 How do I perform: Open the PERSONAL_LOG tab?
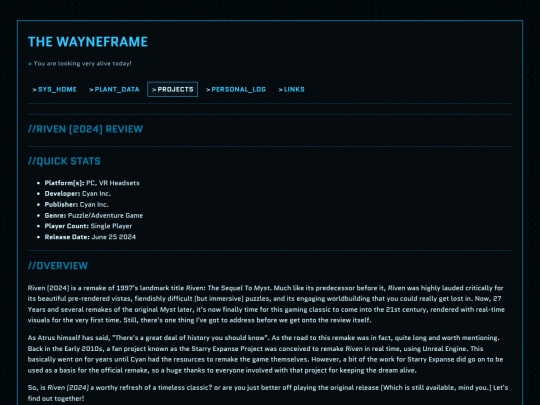point(236,90)
